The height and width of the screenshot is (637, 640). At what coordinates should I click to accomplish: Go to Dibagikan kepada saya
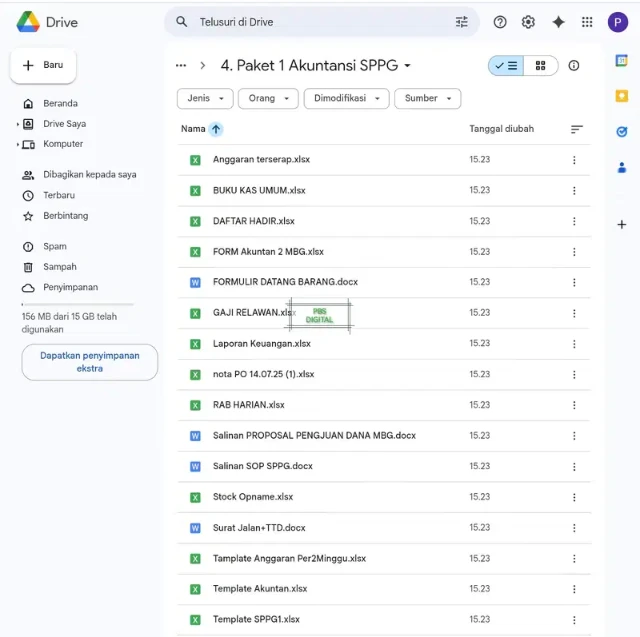(x=89, y=174)
